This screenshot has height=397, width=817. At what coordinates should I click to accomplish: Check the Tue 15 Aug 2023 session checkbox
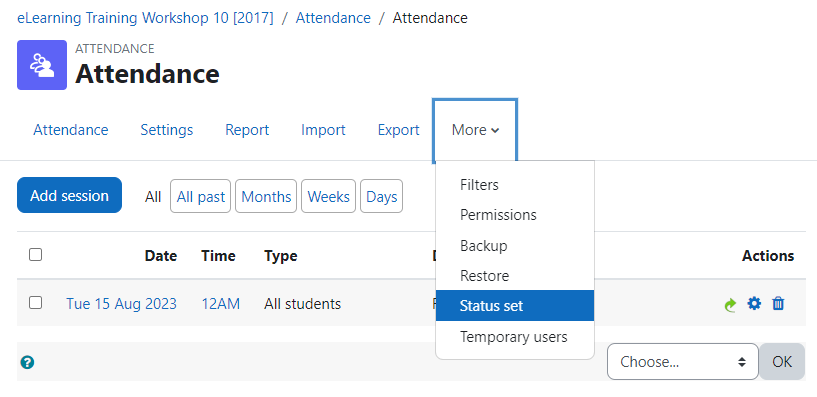(x=35, y=303)
